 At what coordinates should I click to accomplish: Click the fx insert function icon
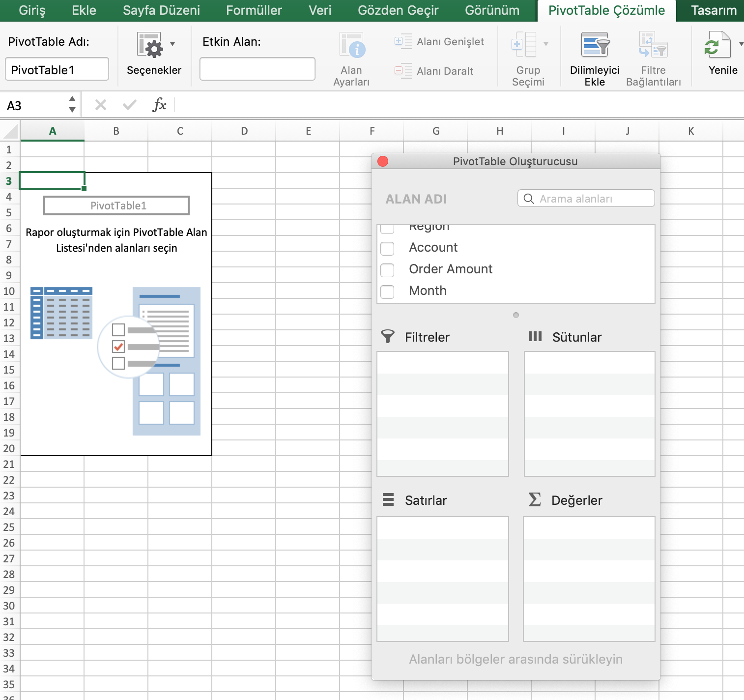pyautogui.click(x=159, y=105)
